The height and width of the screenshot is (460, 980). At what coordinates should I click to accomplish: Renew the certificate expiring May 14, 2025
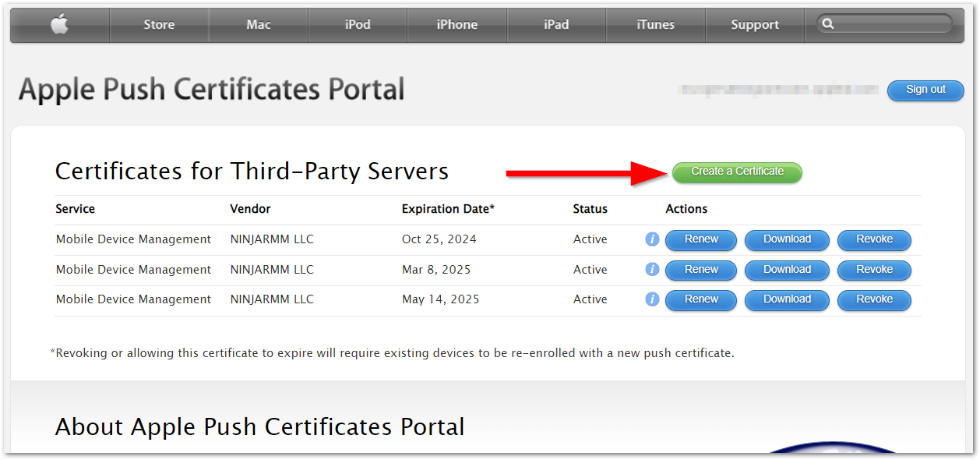(x=700, y=299)
